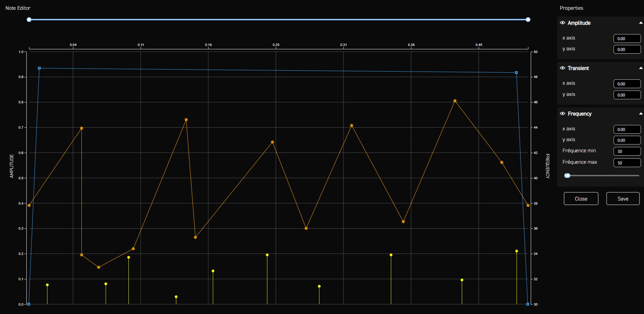
Task: Click the Frequency section title
Action: tap(579, 114)
